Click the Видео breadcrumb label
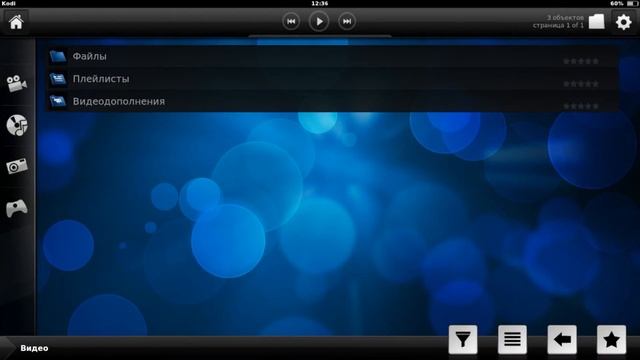 (34, 348)
